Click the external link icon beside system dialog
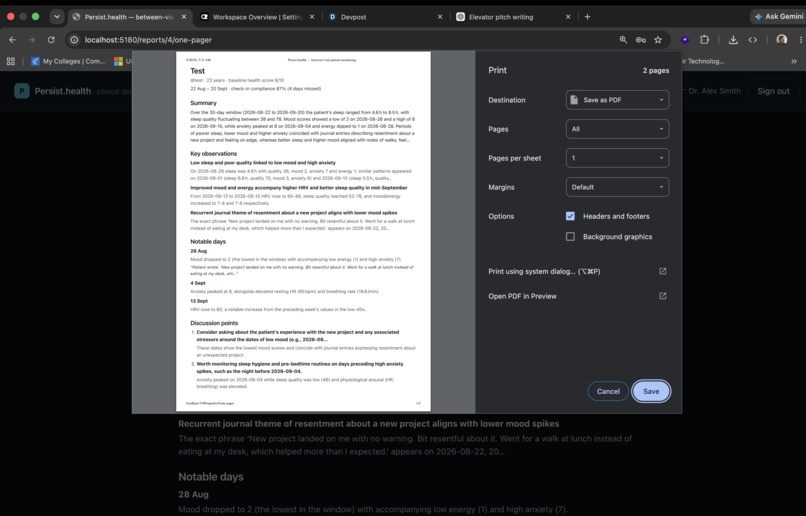The image size is (806, 516). click(663, 271)
